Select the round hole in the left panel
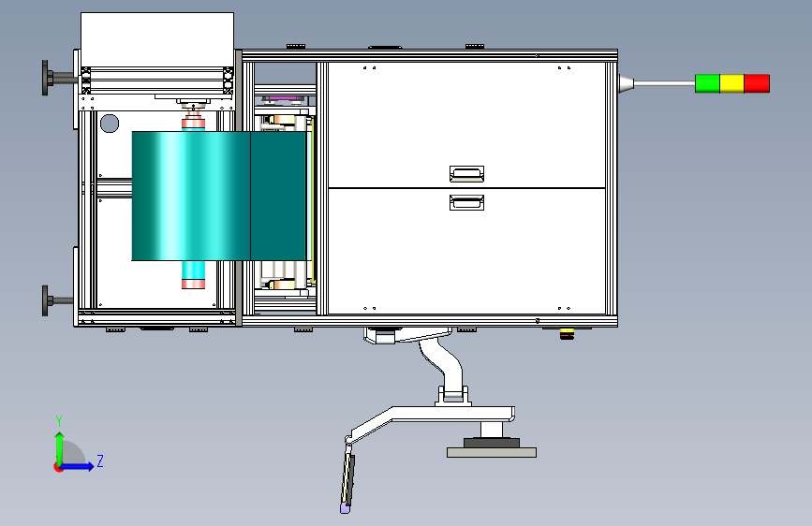The height and width of the screenshot is (526, 812). point(110,124)
